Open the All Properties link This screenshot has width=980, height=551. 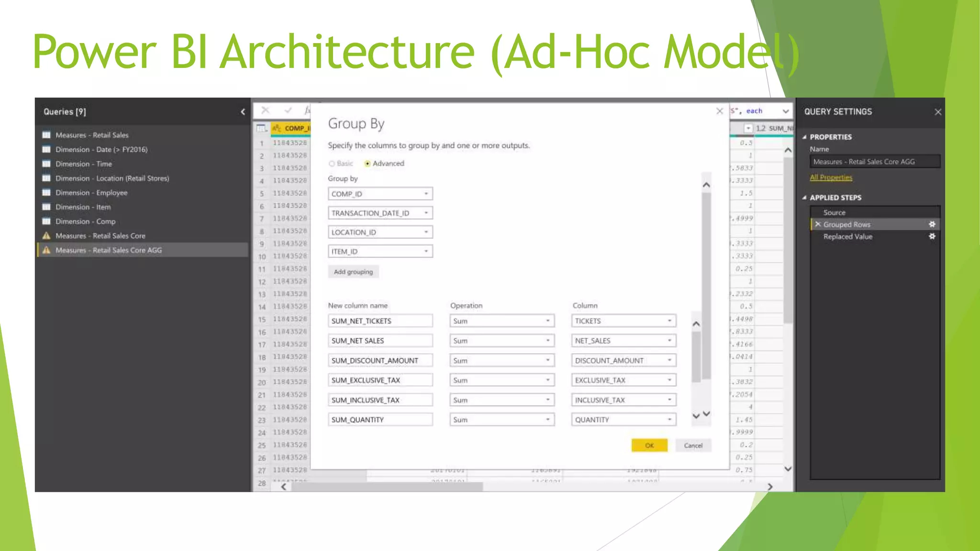tap(831, 177)
